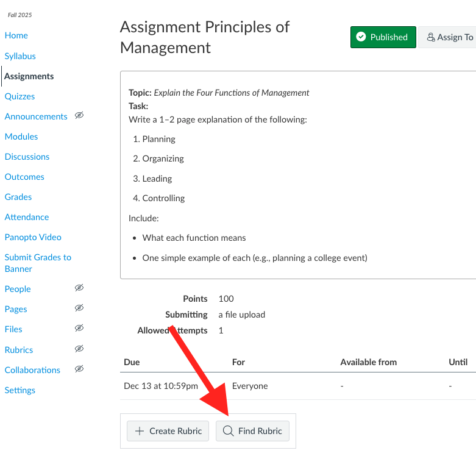Click the Fall 2025 term label

(20, 15)
